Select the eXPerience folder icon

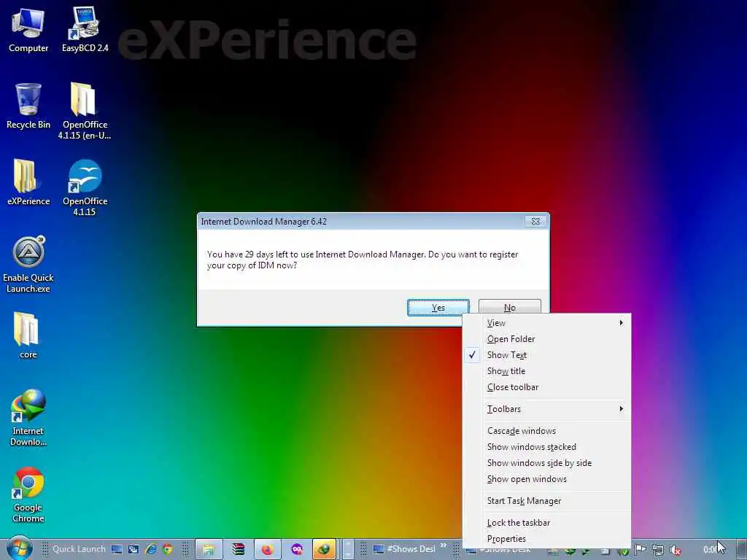(28, 182)
